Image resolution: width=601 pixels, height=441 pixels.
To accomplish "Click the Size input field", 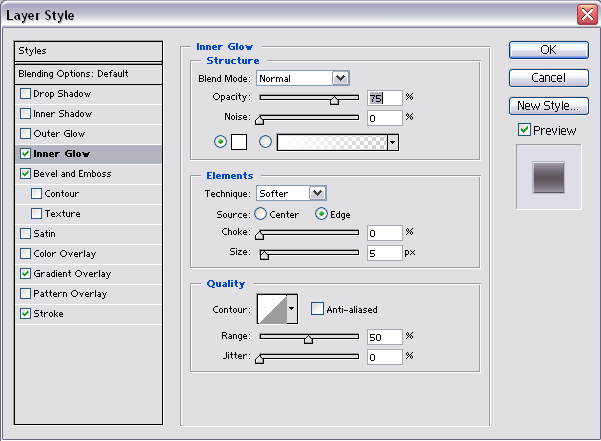I will 384,253.
